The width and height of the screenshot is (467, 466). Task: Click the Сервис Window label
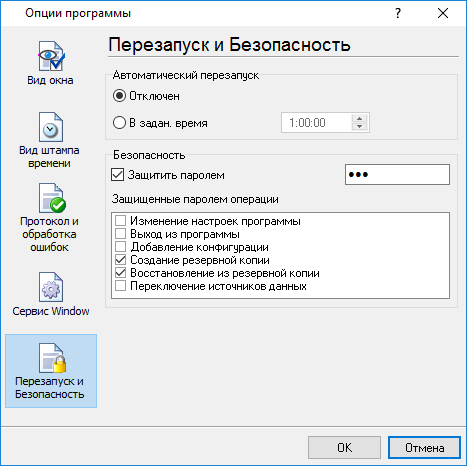click(x=51, y=311)
